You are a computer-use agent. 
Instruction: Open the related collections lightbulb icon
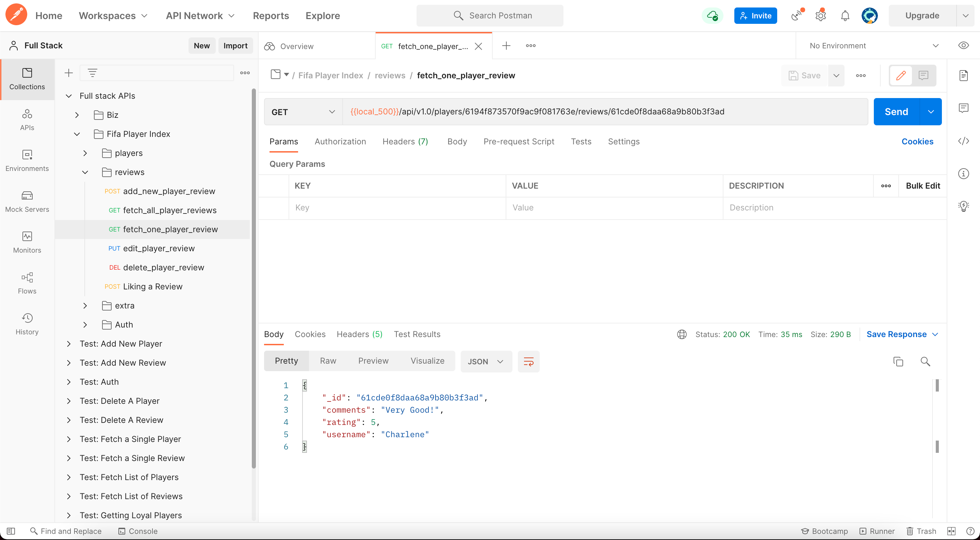pos(963,206)
